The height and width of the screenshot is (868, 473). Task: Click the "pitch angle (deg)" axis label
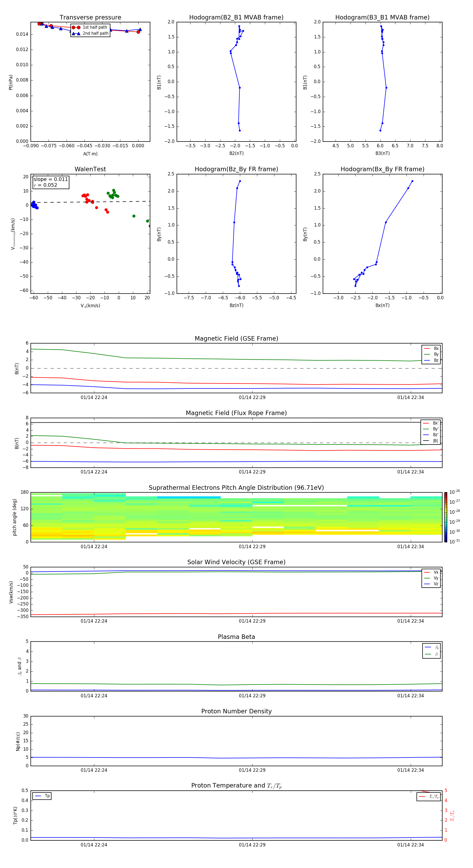tap(14, 517)
